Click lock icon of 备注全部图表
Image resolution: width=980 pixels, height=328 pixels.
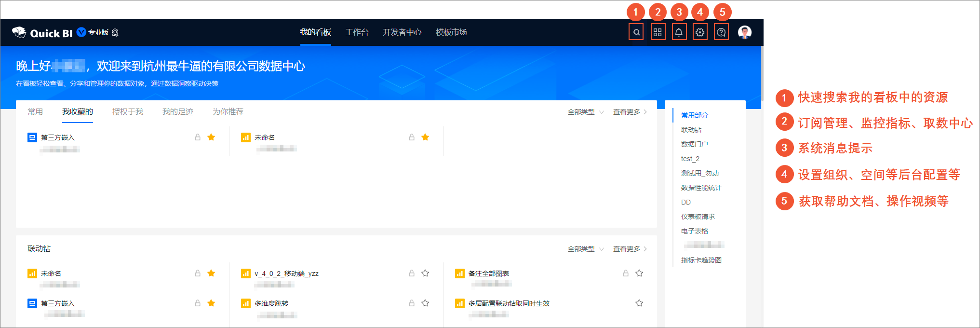coord(626,273)
